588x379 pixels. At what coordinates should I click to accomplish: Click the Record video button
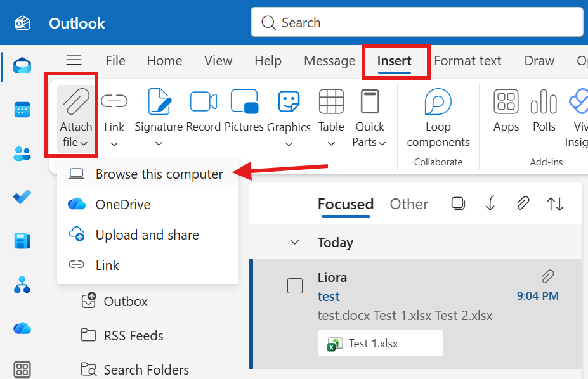203,110
